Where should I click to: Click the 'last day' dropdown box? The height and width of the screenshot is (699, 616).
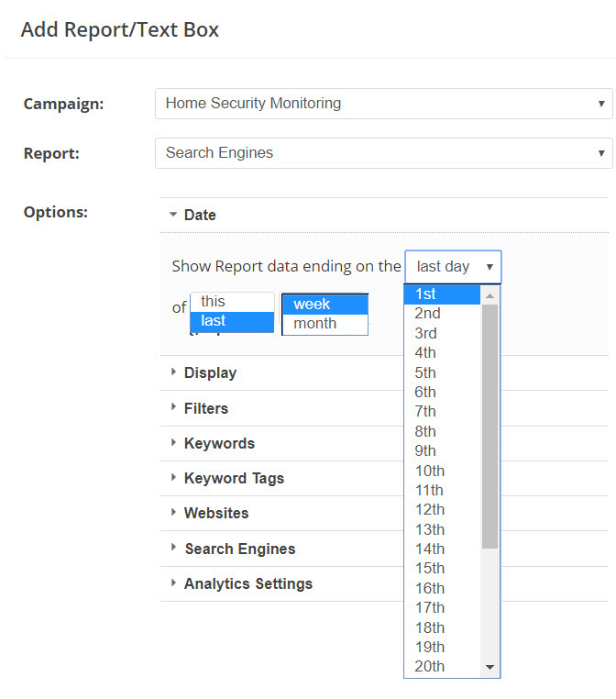coord(453,267)
